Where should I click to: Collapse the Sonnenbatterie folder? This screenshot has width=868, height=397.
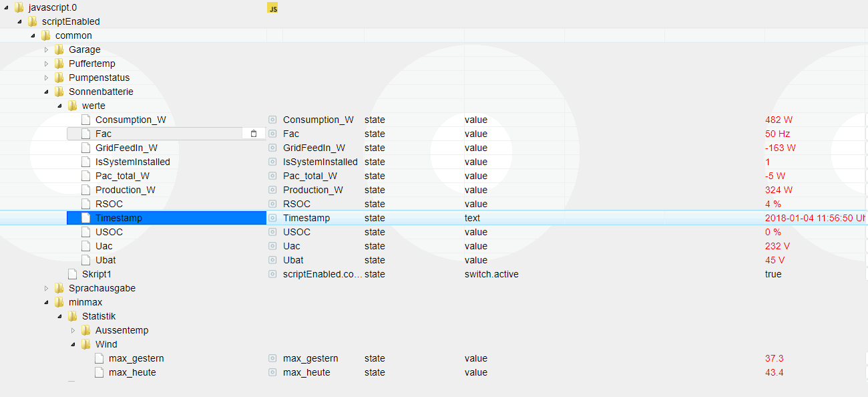[x=47, y=92]
